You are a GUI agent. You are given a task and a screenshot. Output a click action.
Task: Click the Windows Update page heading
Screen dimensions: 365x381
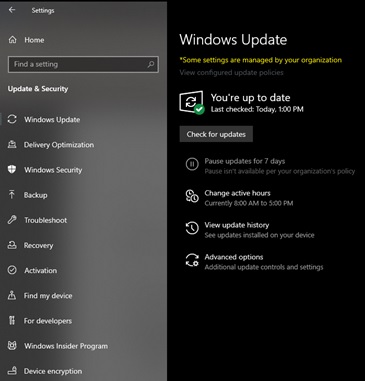point(233,40)
